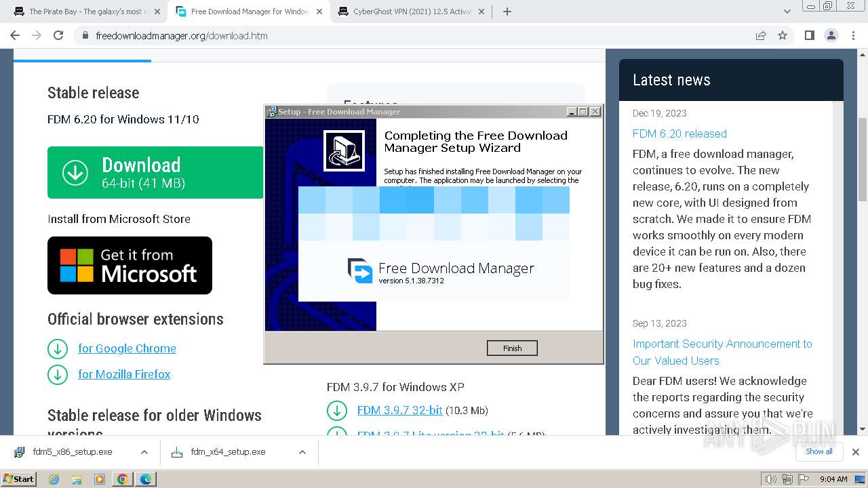Click the FDM logo in the splash banner
The width and height of the screenshot is (868, 488).
(x=360, y=270)
